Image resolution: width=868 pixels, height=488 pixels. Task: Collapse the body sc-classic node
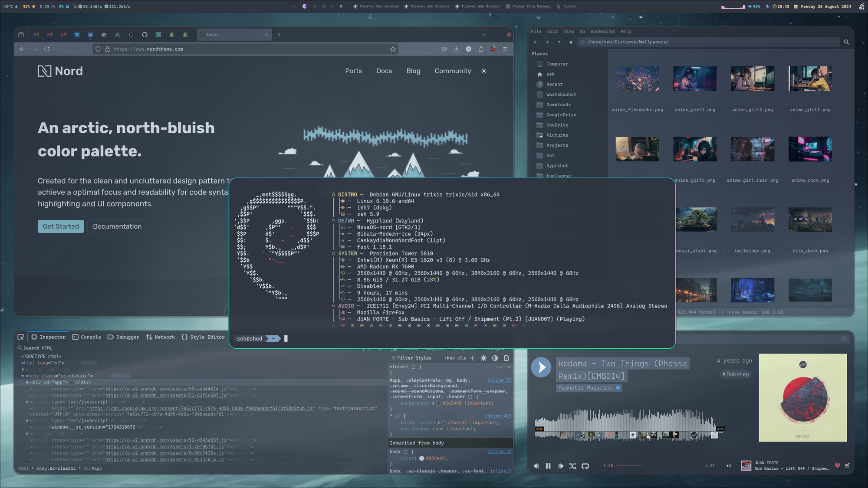pos(23,376)
